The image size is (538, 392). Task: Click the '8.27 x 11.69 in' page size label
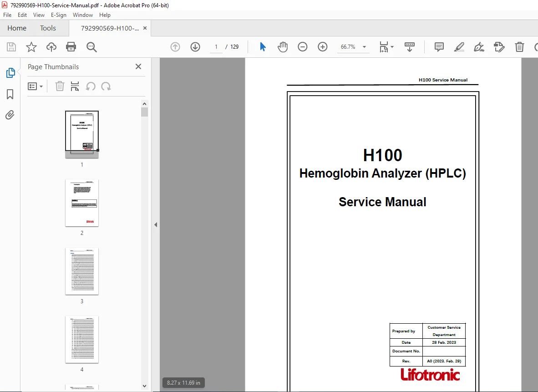(183, 383)
